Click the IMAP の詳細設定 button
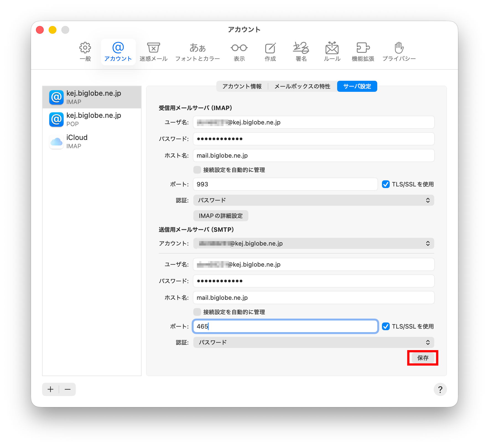 click(221, 216)
